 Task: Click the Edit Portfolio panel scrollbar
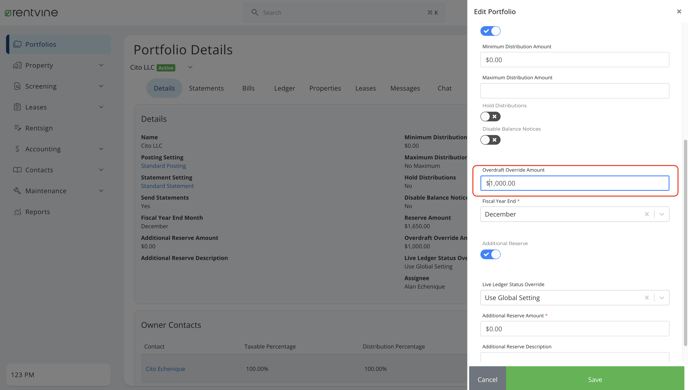pyautogui.click(x=685, y=243)
